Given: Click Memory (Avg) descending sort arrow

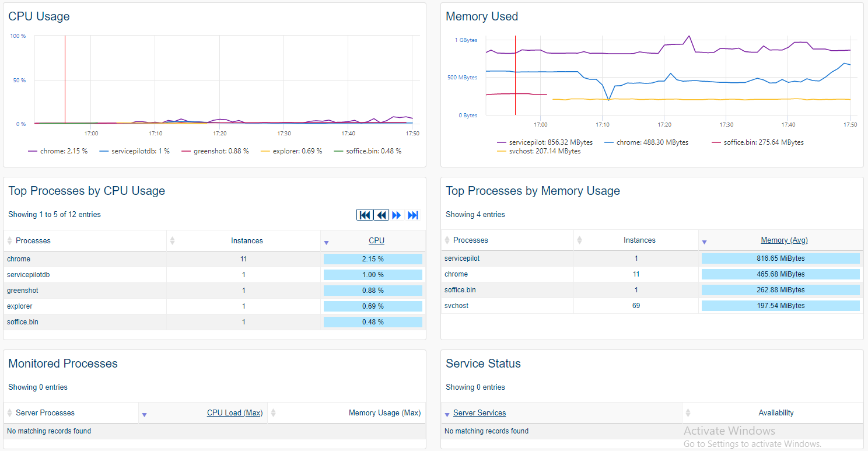Looking at the screenshot, I should click(705, 242).
